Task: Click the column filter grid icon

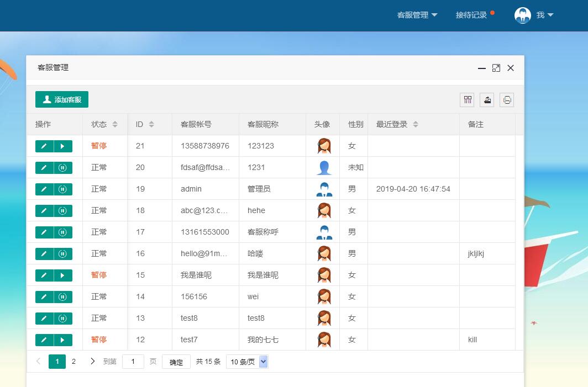Action: (x=468, y=100)
